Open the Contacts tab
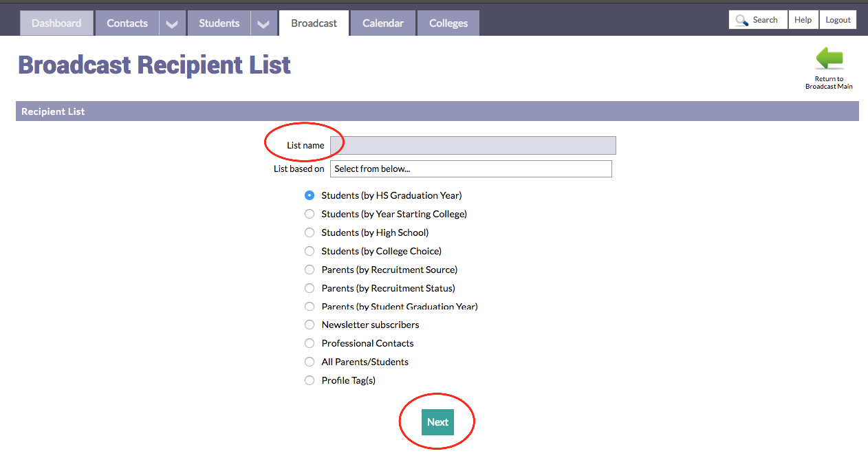 (127, 23)
